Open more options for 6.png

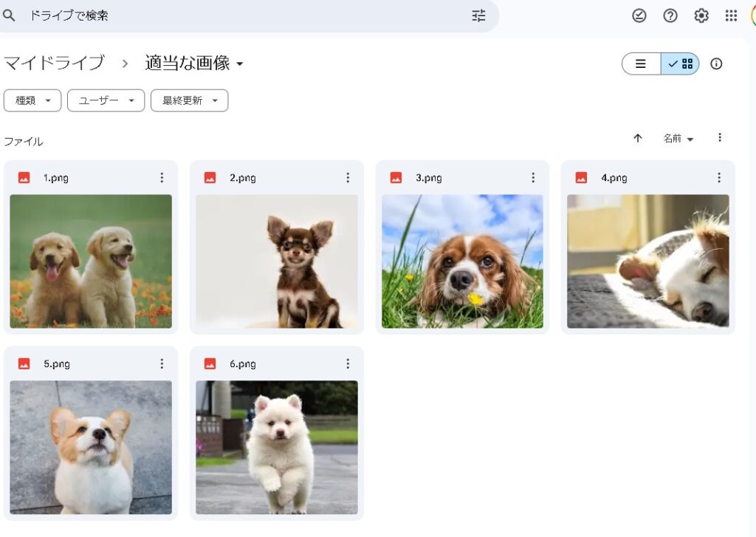coord(348,363)
